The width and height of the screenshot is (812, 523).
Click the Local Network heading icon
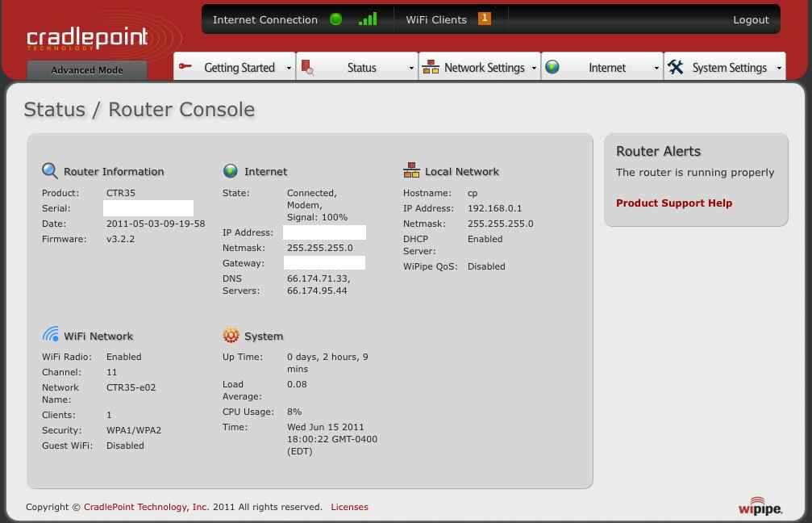[411, 170]
